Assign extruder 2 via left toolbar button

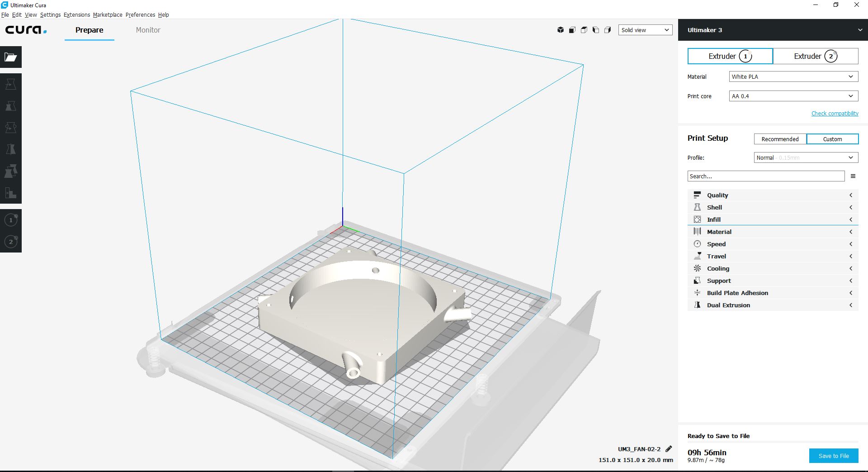(x=11, y=242)
